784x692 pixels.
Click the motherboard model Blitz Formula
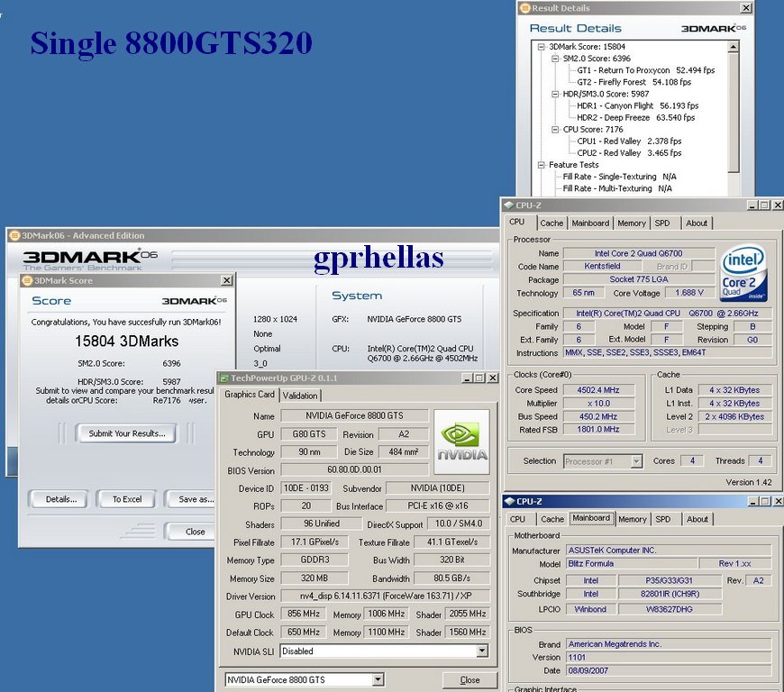632,563
